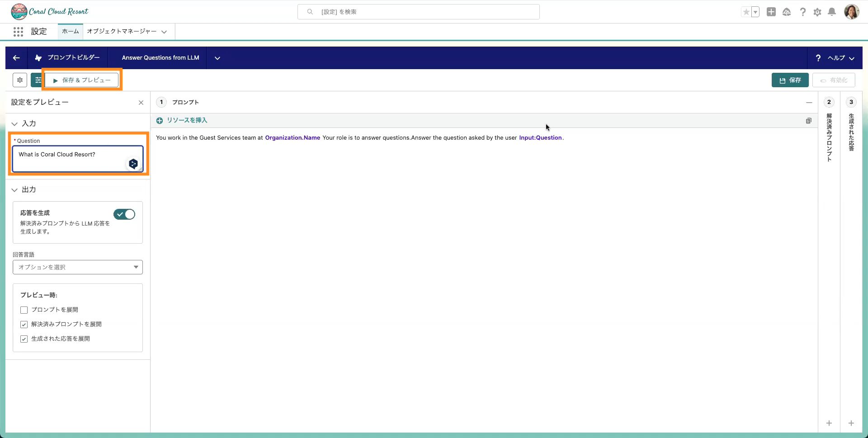
Task: Click the plus under 解決済みプロンプト column
Action: tap(829, 423)
